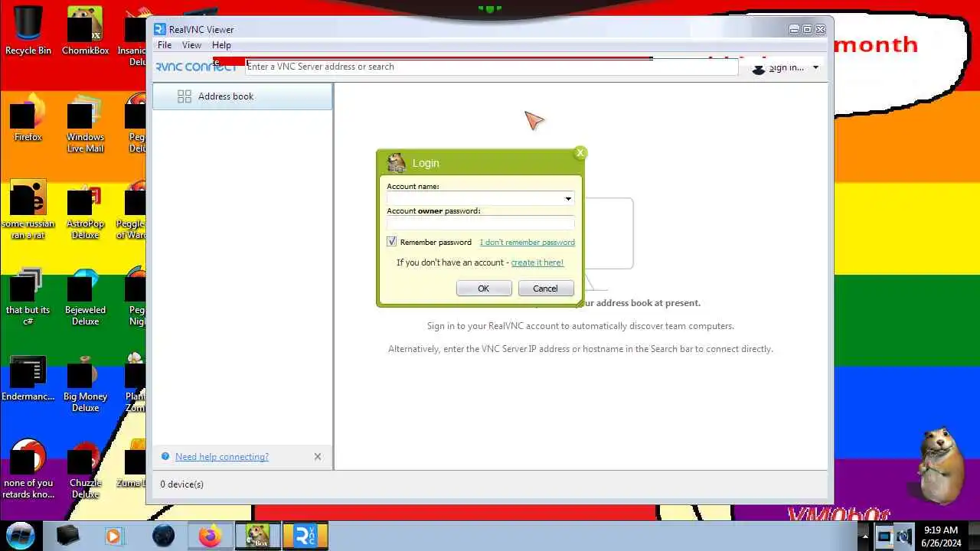980x551 pixels.
Task: Select the Chuzzle Deluxe desktop icon
Action: [85, 468]
